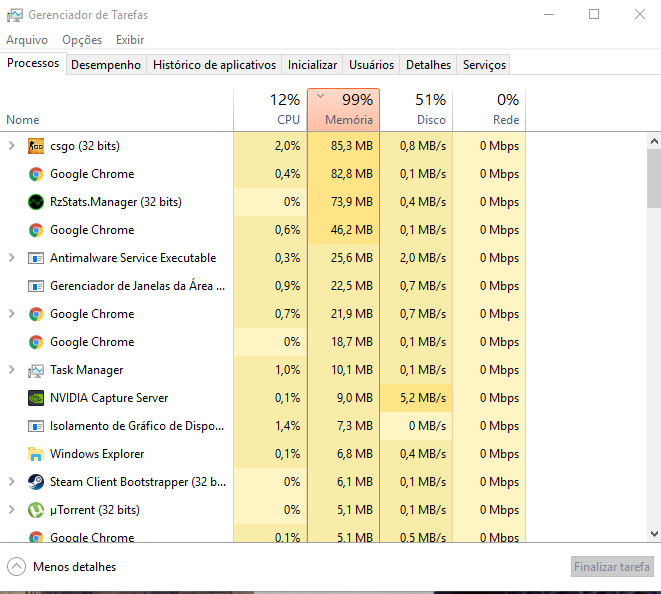The image size is (661, 594).
Task: Sort by the Nome column header
Action: tap(116, 110)
